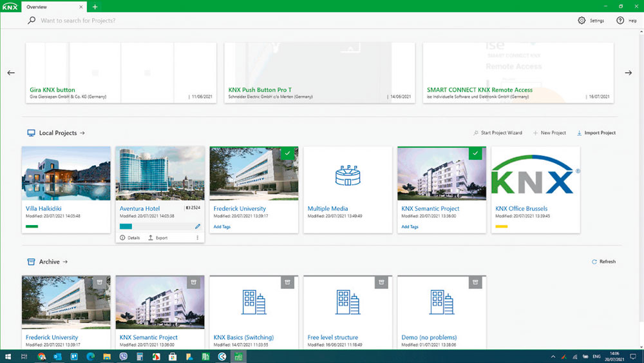Image resolution: width=644 pixels, height=363 pixels.
Task: Go to previous news with left arrow
Action: [x=11, y=73]
